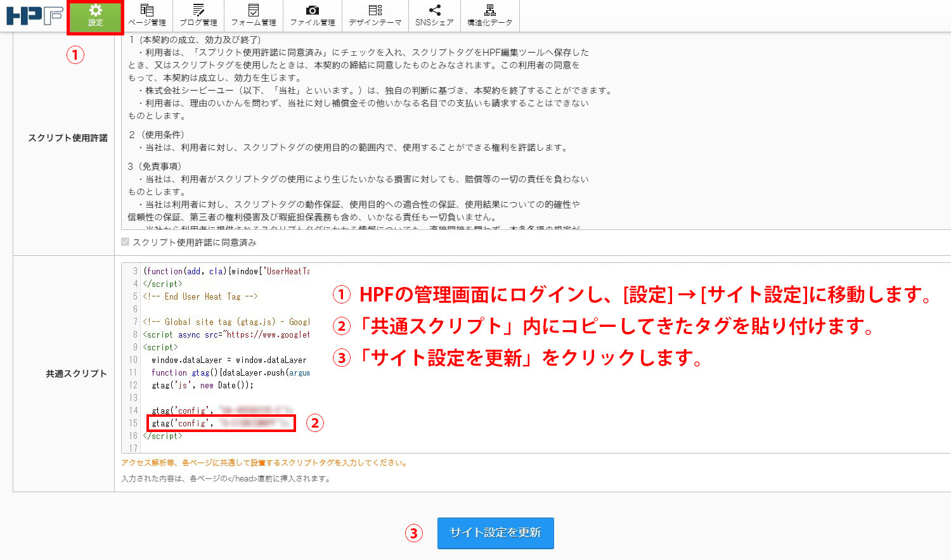Click inside the 共通スクリプト code editor
951x560 pixels.
coord(536,358)
